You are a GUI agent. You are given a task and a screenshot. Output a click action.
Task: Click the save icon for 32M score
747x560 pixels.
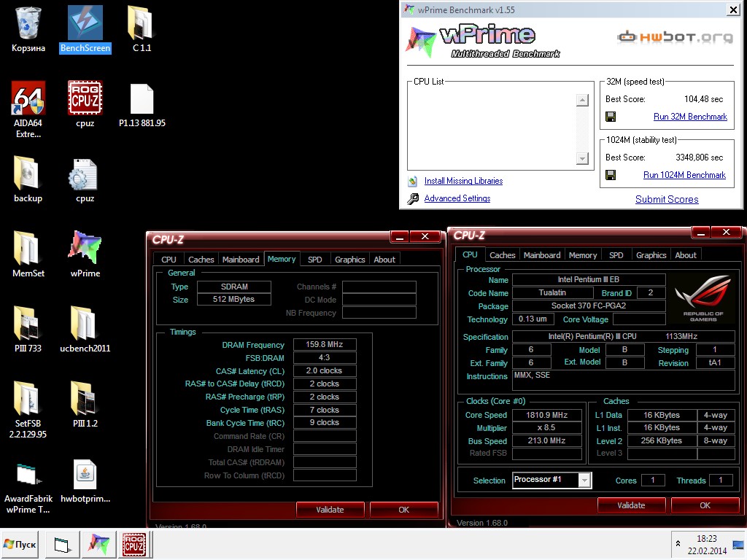(611, 117)
